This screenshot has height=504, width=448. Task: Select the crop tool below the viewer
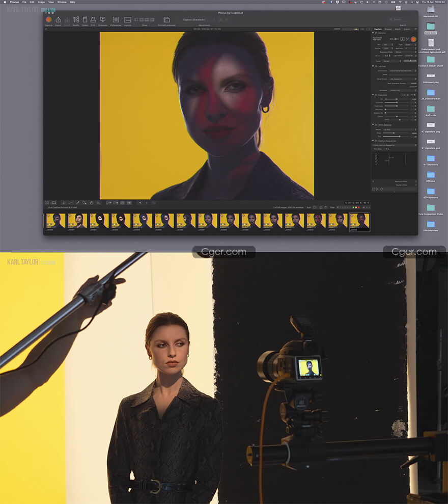[x=64, y=203]
